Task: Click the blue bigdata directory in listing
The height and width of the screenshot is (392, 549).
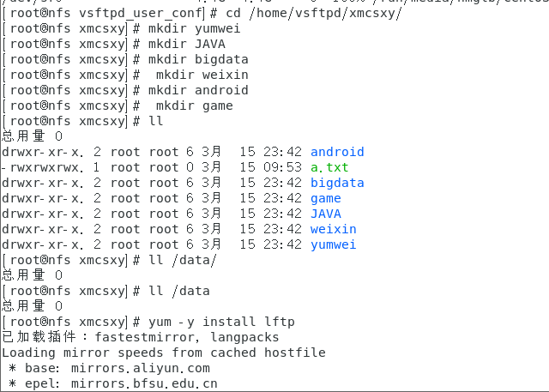Action: [x=337, y=183]
